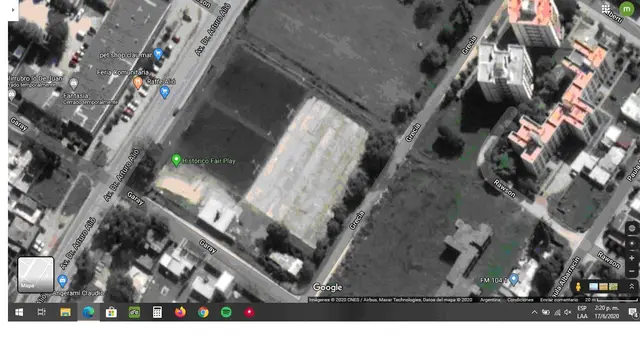Click the Microsoft Edge taskbar icon
Viewport: 640px width, 360px height.
[88, 312]
